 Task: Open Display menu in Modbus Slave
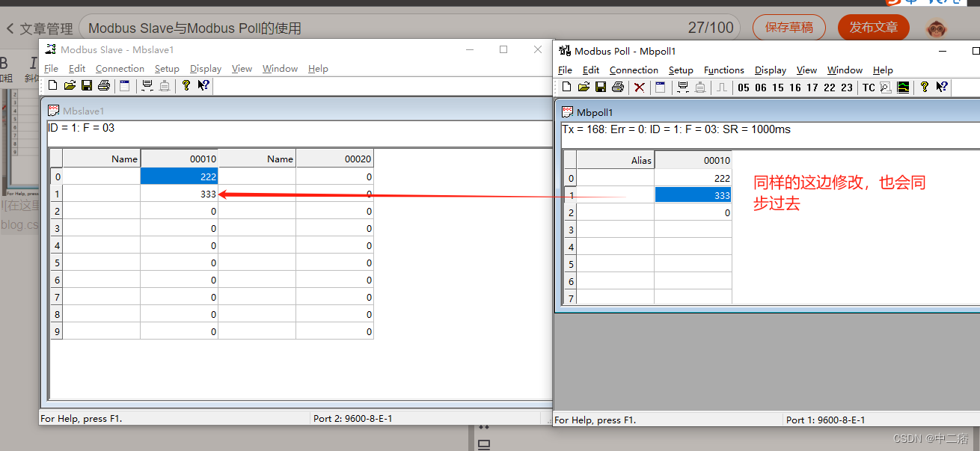[x=206, y=68]
